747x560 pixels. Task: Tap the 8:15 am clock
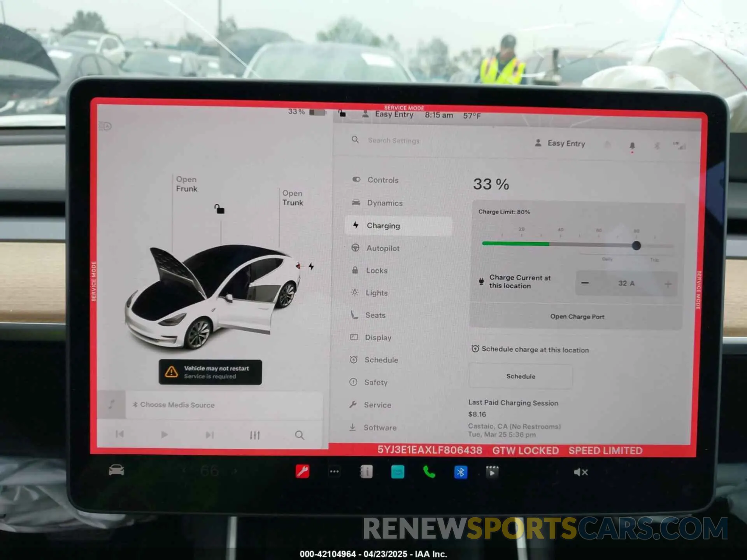[439, 115]
